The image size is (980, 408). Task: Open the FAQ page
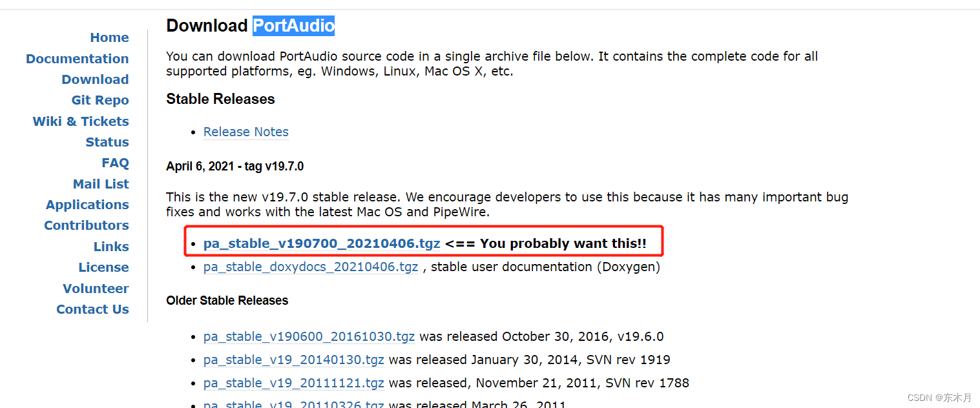(115, 163)
